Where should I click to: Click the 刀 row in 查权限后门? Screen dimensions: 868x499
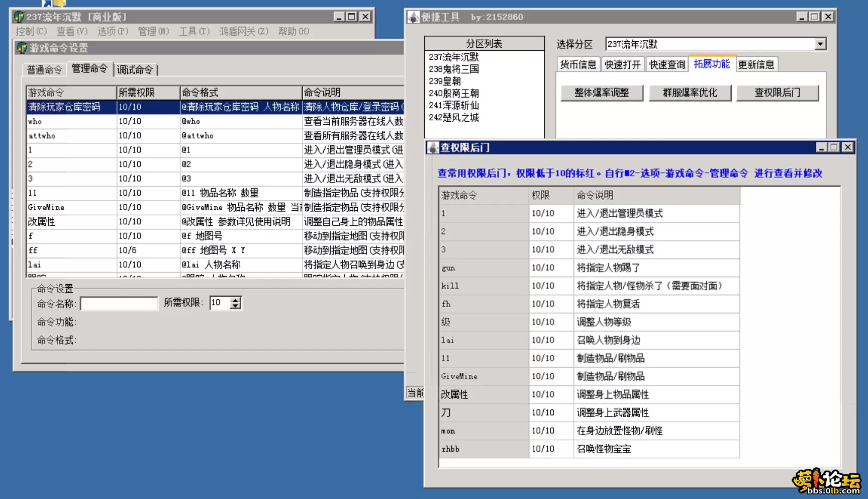(589, 412)
